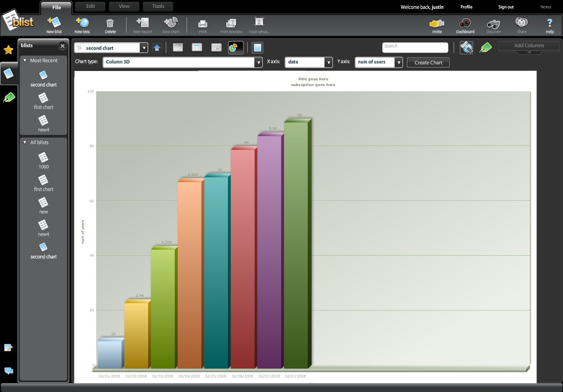
Task: Click the blist logo
Action: click(18, 20)
